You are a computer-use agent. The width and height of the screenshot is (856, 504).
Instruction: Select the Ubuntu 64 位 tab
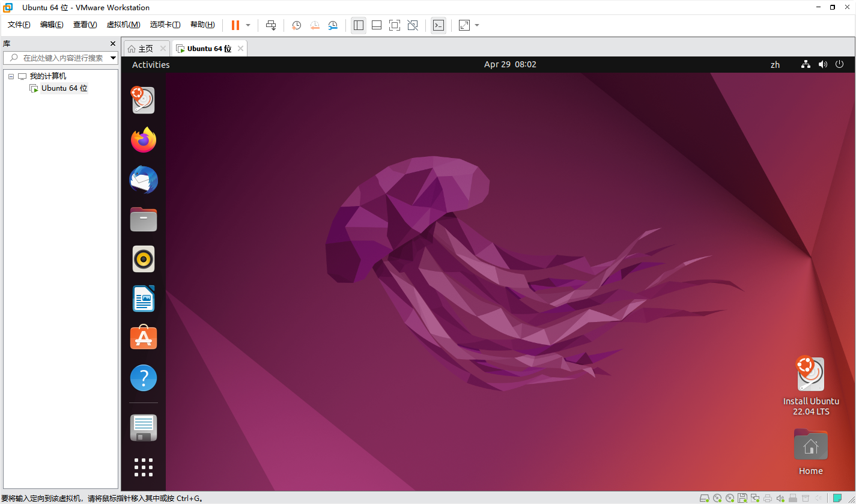[x=209, y=49]
